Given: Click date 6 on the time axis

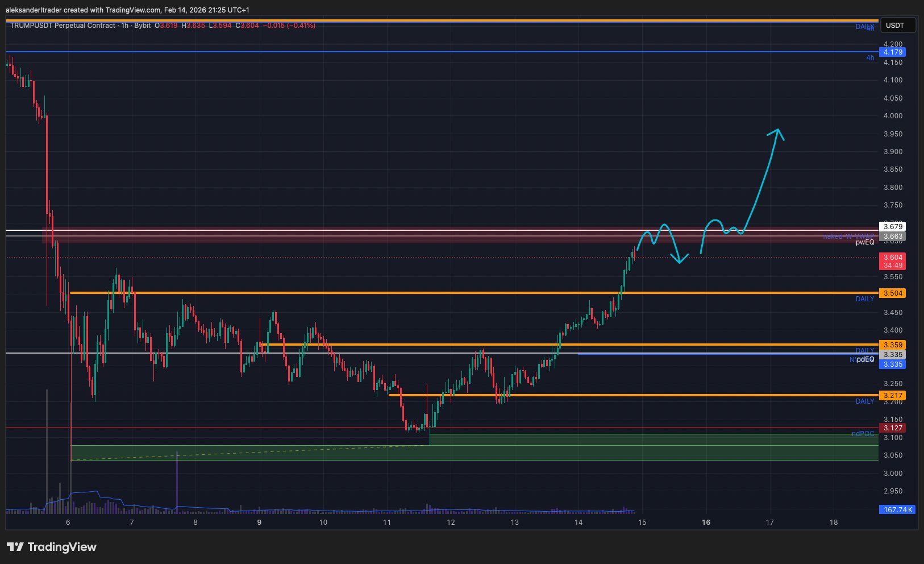Looking at the screenshot, I should click(x=68, y=522).
